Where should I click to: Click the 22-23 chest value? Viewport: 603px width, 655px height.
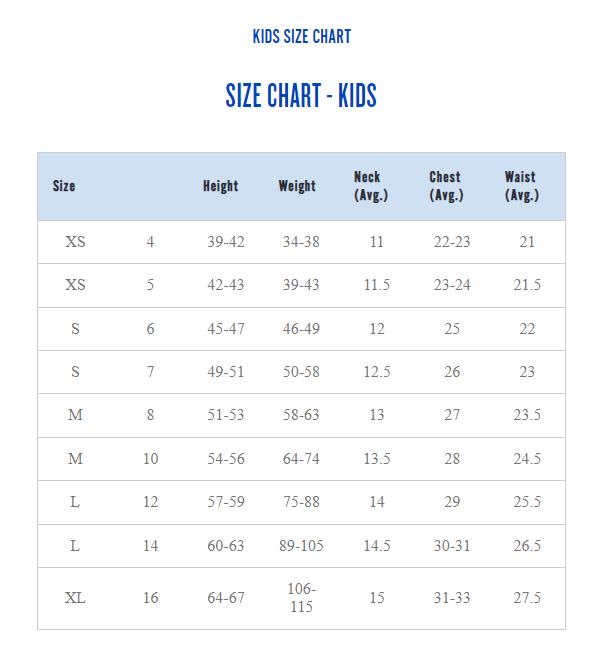452,242
